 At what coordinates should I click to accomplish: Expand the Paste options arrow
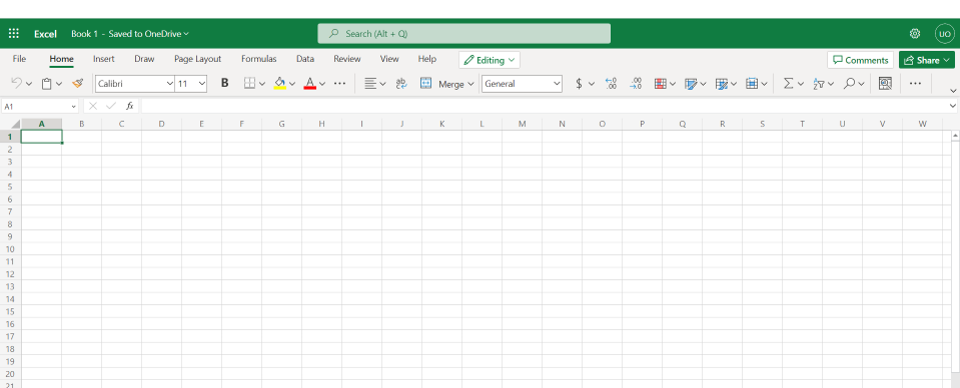click(x=59, y=84)
